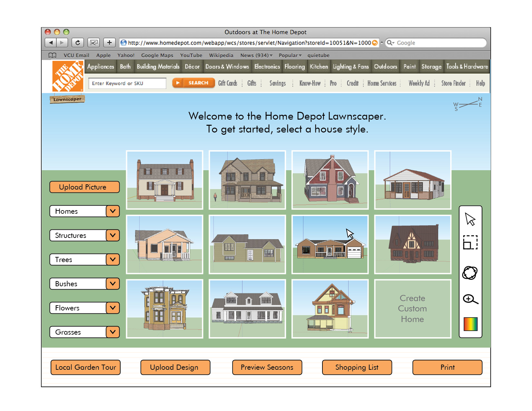Select the orbit rotate tool
The width and height of the screenshot is (532, 411).
tap(470, 273)
